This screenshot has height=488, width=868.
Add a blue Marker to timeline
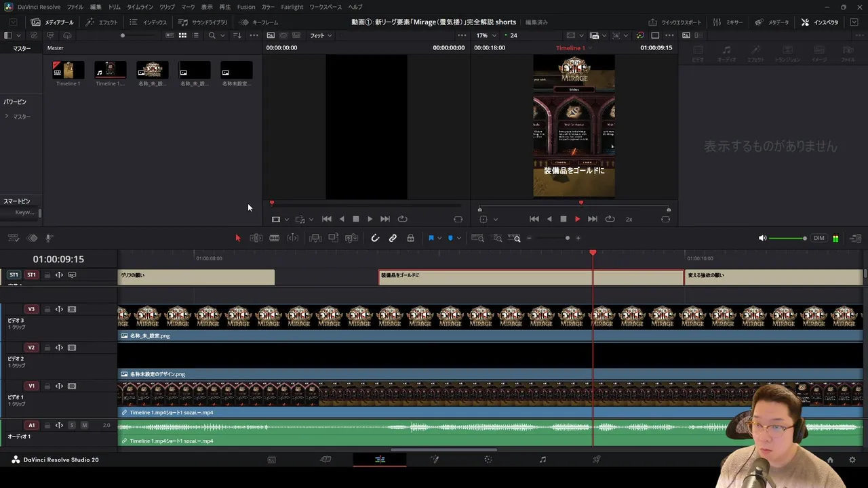tap(450, 238)
